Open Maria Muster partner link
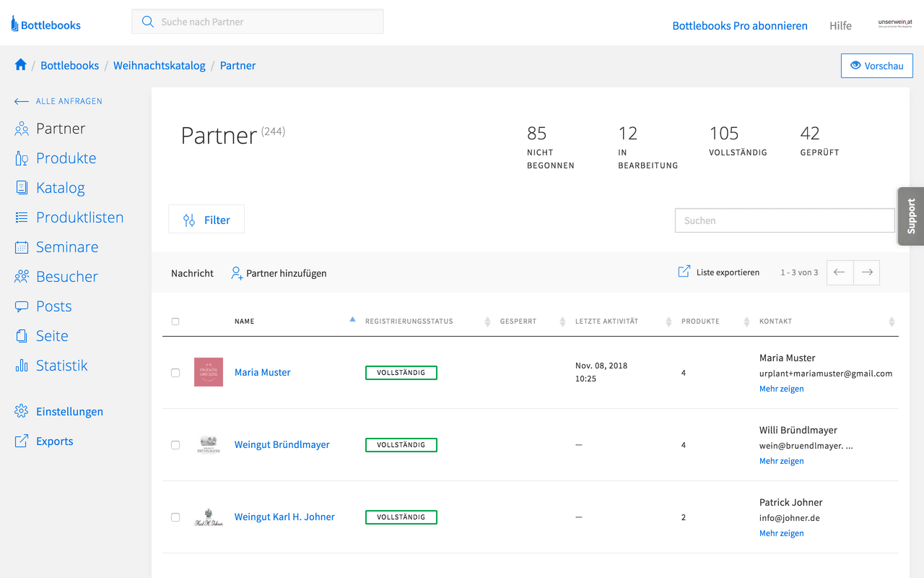Image resolution: width=924 pixels, height=578 pixels. click(x=263, y=372)
